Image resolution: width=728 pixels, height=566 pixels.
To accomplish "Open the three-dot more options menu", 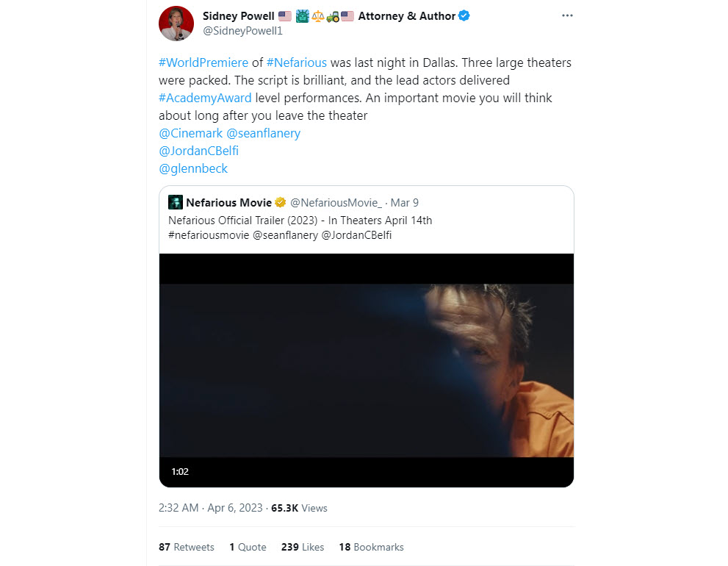I will coord(566,16).
